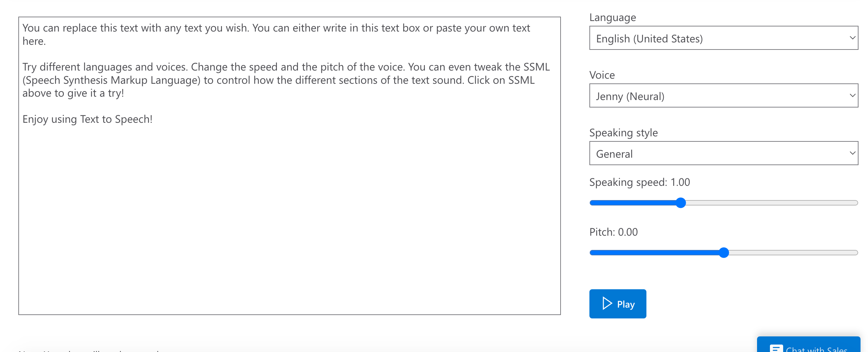The height and width of the screenshot is (352, 868).
Task: Click the right end of Speaking speed track
Action: pos(855,203)
